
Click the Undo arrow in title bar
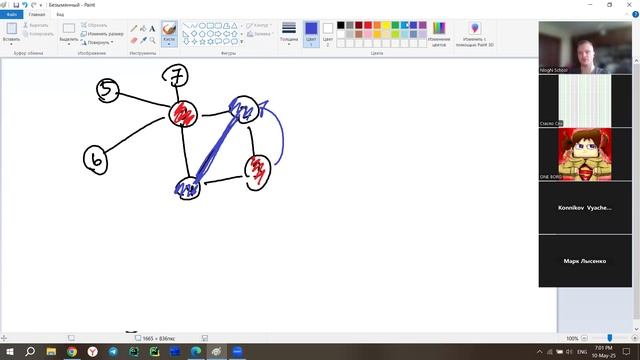click(24, 5)
